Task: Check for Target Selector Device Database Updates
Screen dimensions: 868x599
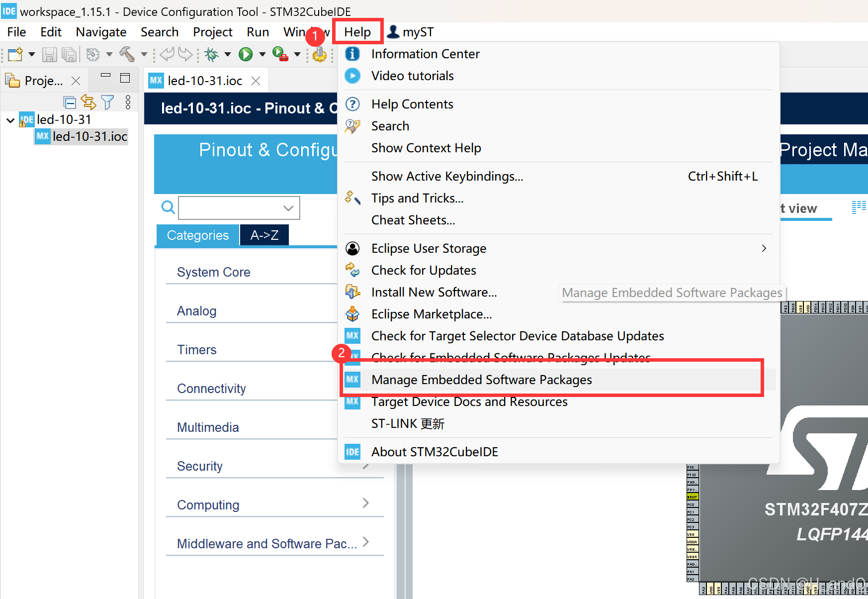Action: pos(558,336)
